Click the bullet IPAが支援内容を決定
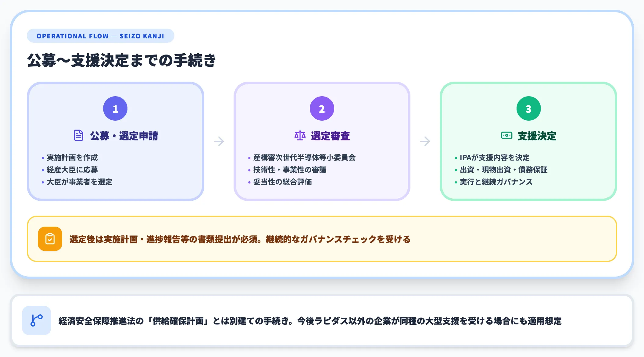 click(x=495, y=157)
